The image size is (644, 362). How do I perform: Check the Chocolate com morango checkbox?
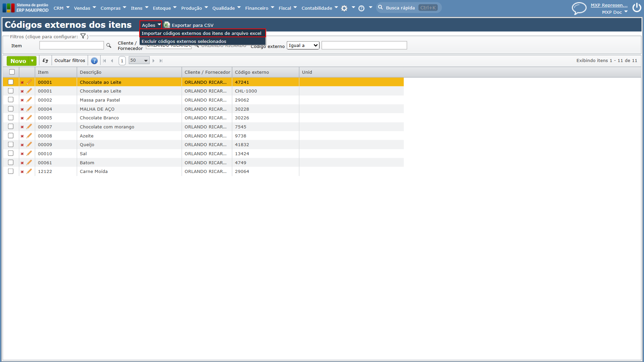(x=11, y=126)
